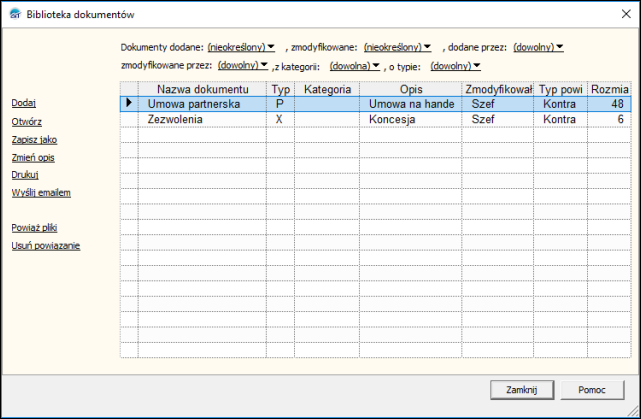Image resolution: width=641 pixels, height=419 pixels.
Task: Click the size cell showing 48
Action: pyautogui.click(x=609, y=104)
